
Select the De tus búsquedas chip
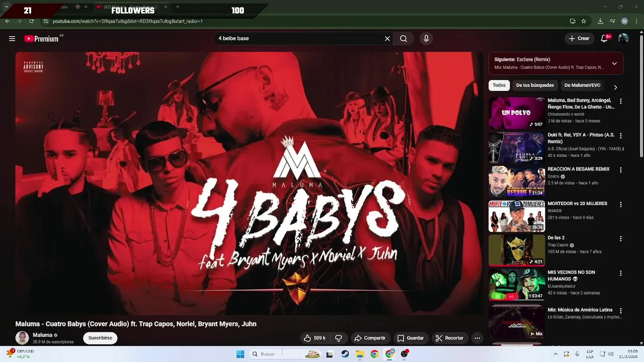pyautogui.click(x=535, y=85)
